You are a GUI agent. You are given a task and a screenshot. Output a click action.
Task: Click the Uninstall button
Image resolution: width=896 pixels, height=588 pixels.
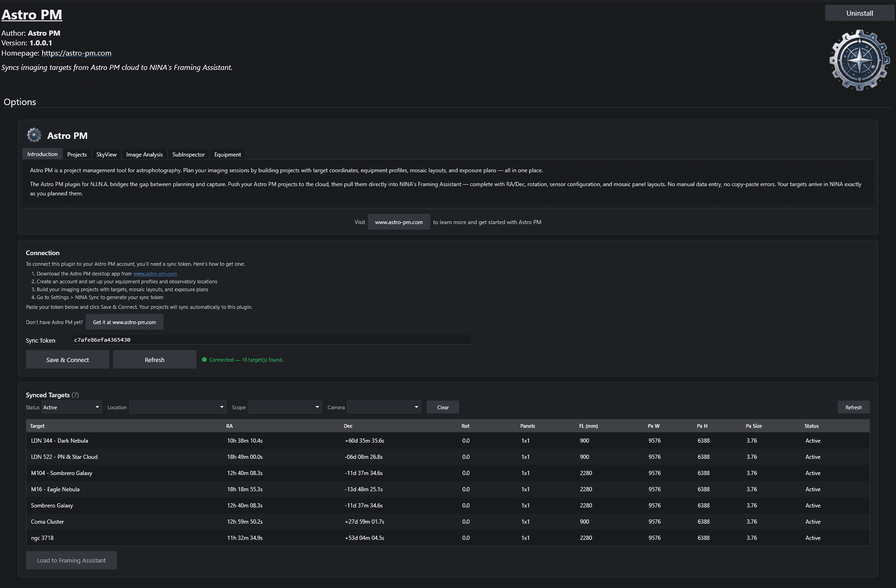[x=859, y=13]
